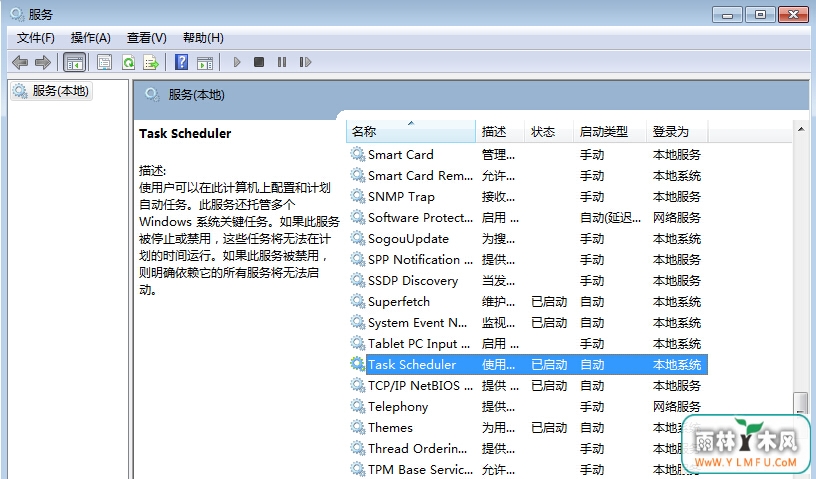This screenshot has height=479, width=816.
Task: Select the SPP Notification service row
Action: (527, 259)
